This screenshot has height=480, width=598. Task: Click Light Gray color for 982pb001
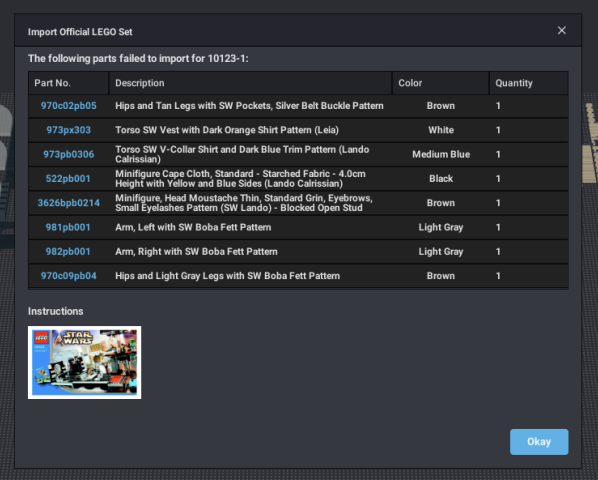click(441, 252)
